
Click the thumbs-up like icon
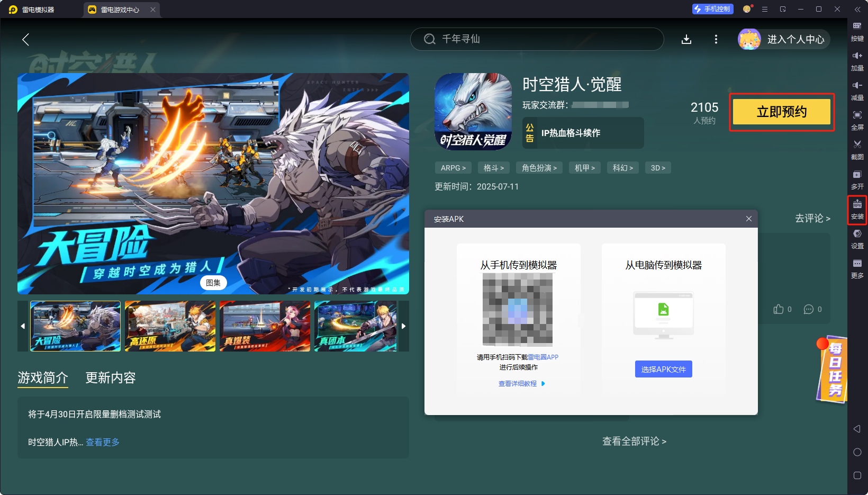click(779, 309)
